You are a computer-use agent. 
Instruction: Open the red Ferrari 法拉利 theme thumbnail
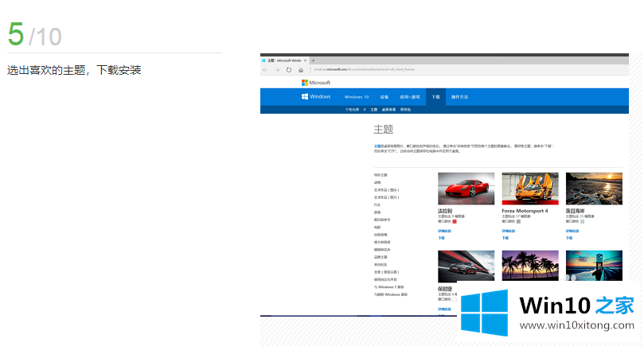pyautogui.click(x=466, y=189)
